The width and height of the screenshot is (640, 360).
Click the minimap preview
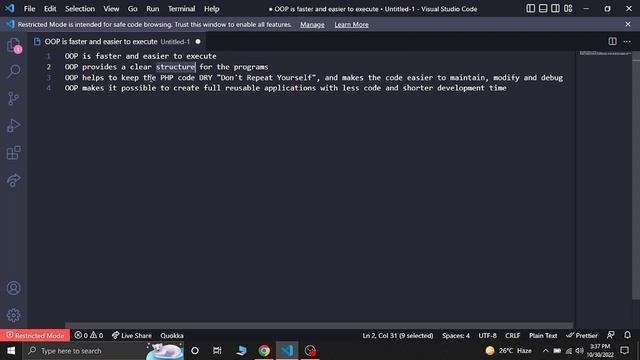coord(605,53)
